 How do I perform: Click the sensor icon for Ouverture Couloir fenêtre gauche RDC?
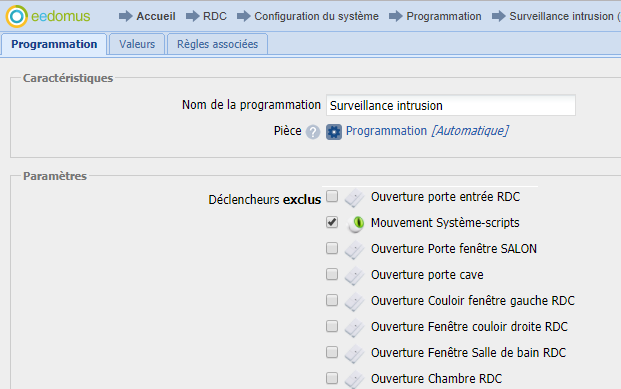coord(354,301)
